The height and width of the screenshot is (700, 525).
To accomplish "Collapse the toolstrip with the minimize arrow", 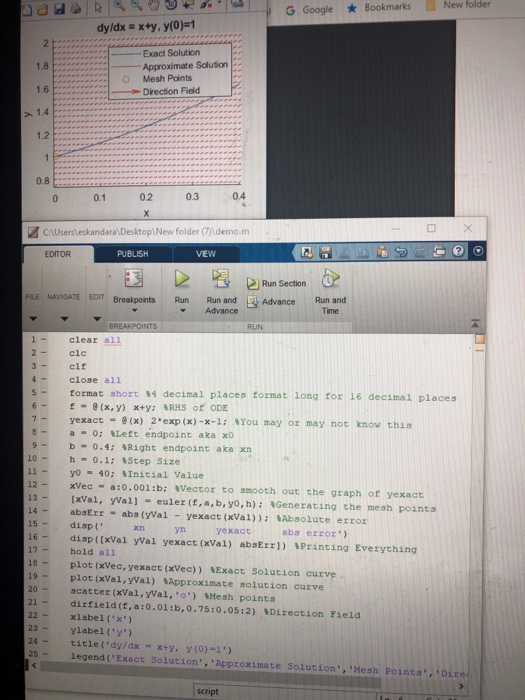I will [x=475, y=323].
